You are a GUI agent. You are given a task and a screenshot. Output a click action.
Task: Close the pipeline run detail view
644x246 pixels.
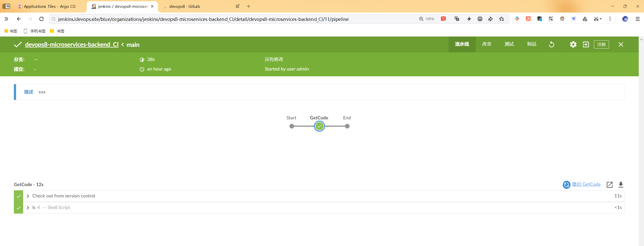pos(621,45)
